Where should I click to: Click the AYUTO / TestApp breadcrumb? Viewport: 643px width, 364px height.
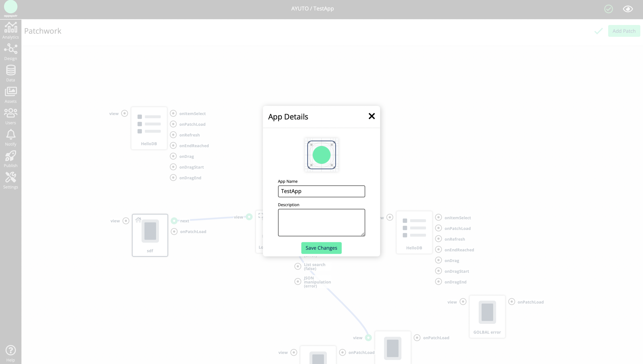312,8
